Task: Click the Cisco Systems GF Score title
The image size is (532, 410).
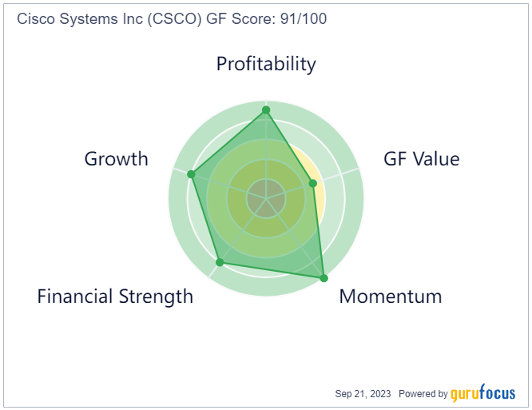Action: 172,18
